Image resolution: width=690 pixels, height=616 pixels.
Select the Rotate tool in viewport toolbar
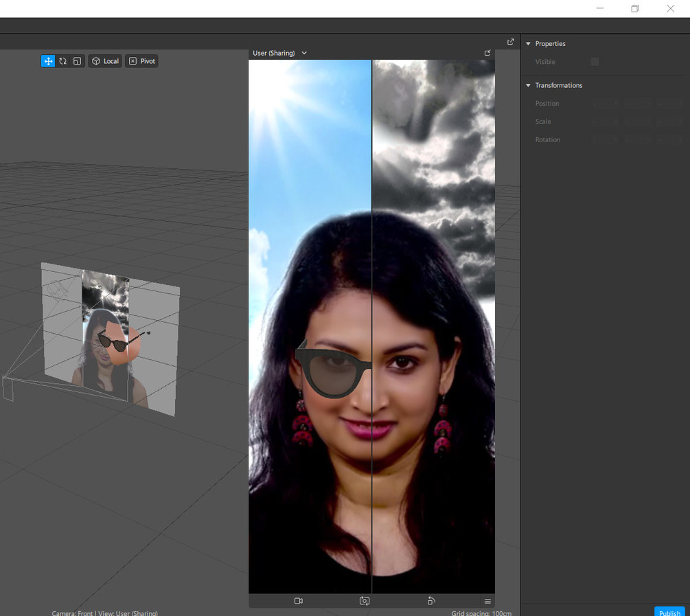(62, 61)
